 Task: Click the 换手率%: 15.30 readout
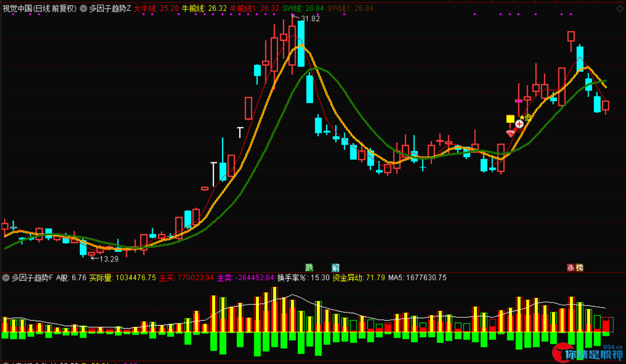point(303,277)
